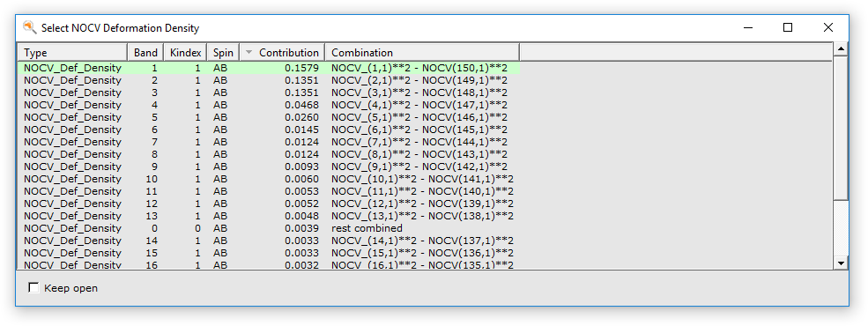Sort the table by the Kindex column header
This screenshot has height=326, width=868.
[x=185, y=53]
